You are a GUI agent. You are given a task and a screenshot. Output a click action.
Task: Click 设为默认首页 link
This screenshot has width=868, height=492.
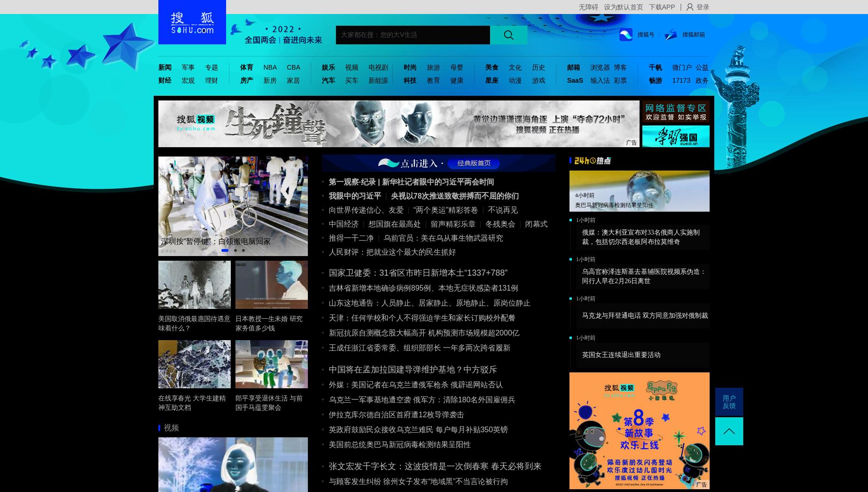pyautogui.click(x=623, y=7)
